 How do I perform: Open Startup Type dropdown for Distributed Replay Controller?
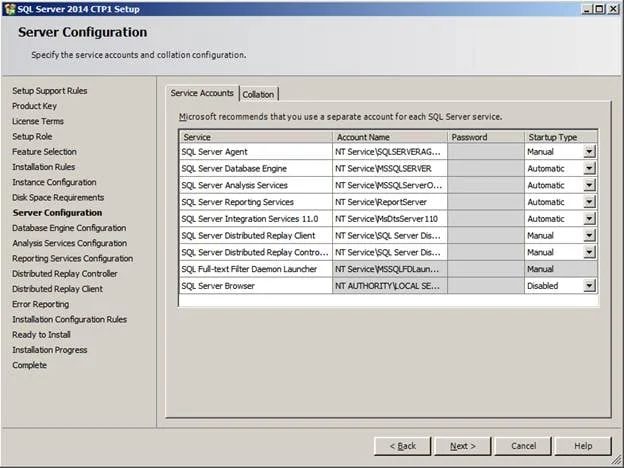589,252
